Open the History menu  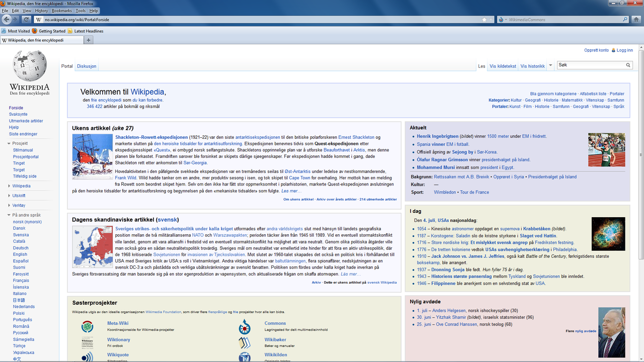pos(42,11)
